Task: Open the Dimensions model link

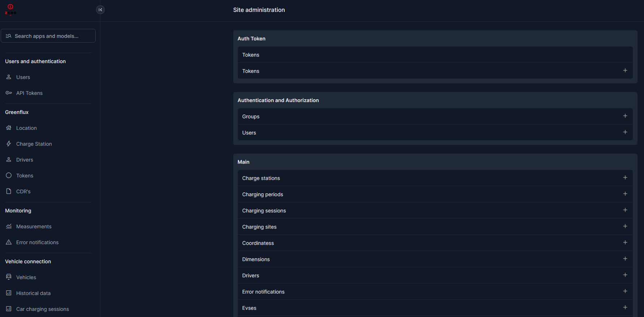Action: pos(256,259)
